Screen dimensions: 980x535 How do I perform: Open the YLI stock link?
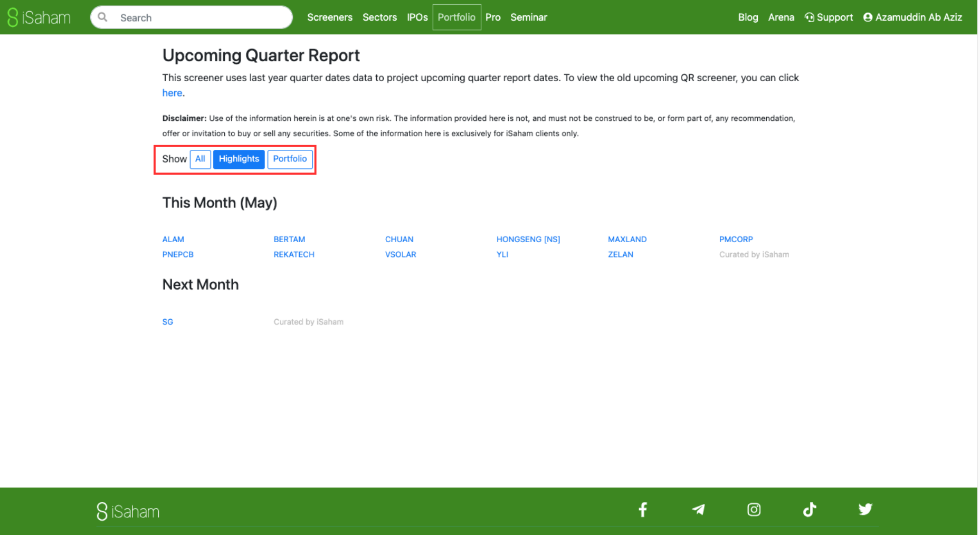[502, 254]
